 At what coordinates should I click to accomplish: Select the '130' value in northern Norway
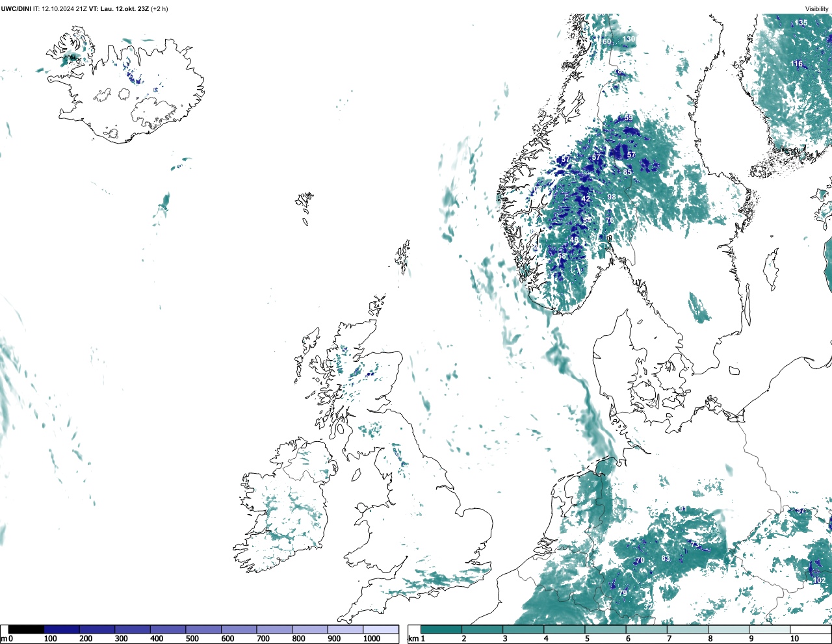[629, 39]
